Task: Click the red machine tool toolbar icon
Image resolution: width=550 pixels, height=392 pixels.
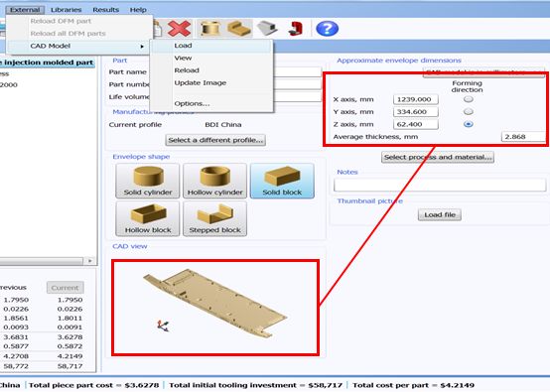Action: 296,29
